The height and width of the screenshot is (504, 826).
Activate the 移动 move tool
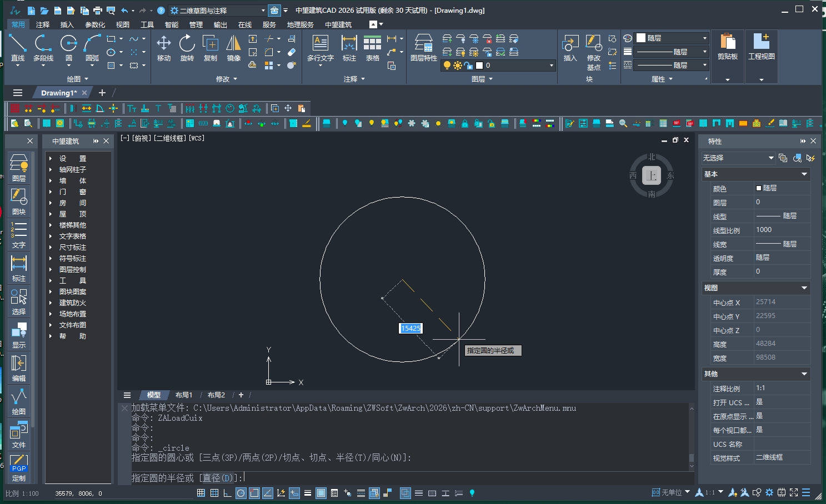164,48
